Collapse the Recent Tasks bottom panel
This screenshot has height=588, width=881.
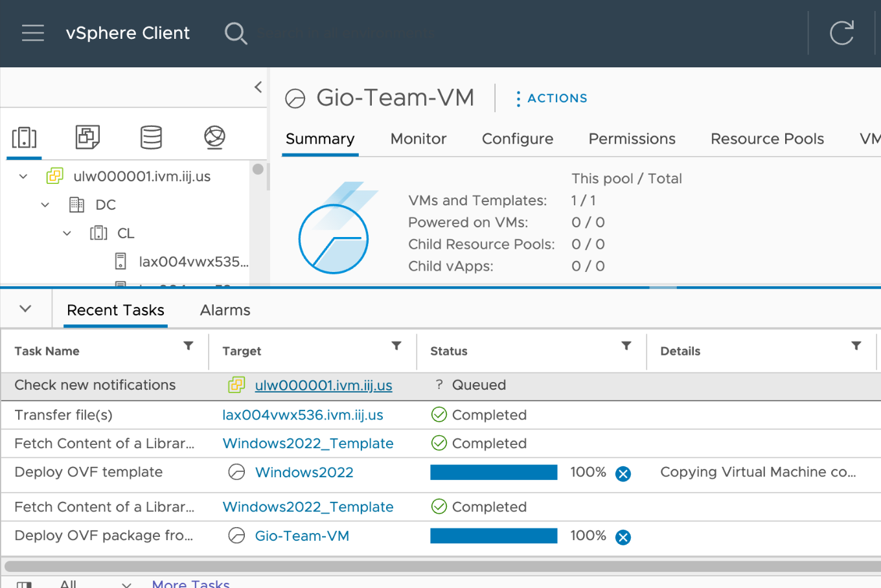(25, 309)
